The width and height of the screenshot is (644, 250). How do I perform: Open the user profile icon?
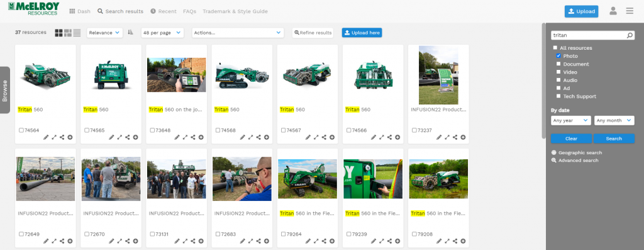click(x=613, y=11)
